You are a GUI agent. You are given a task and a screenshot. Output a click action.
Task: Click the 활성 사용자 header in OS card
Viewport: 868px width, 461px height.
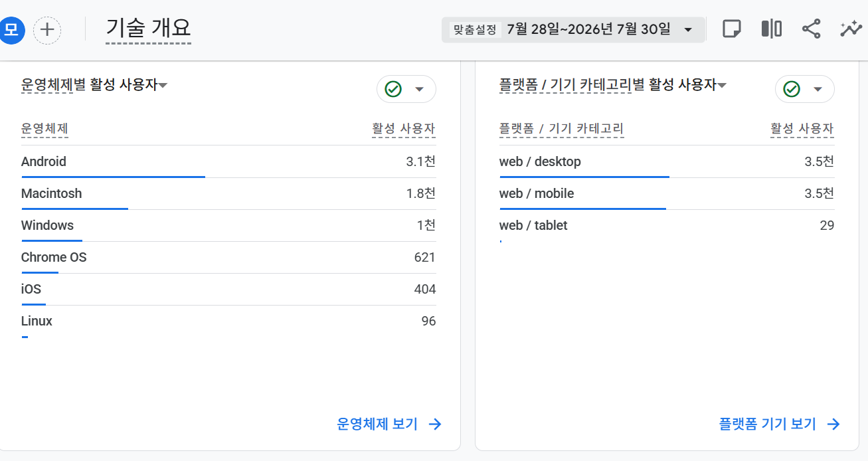404,129
